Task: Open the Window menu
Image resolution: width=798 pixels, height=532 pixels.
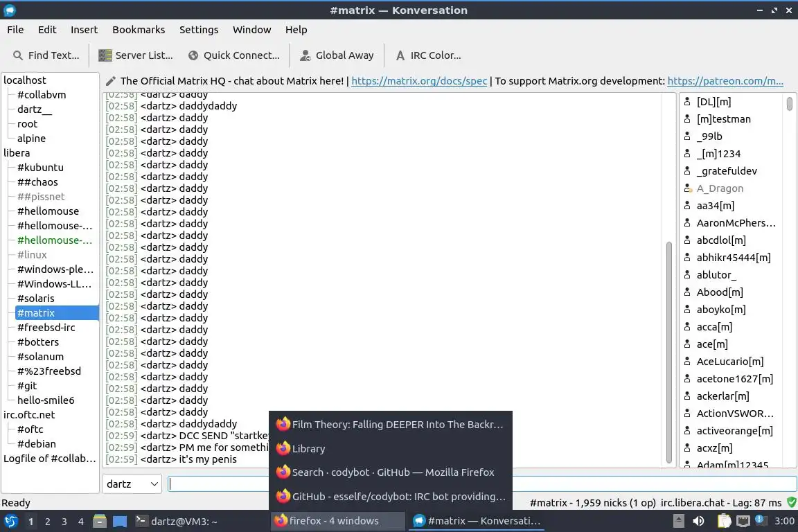Action: click(x=252, y=30)
